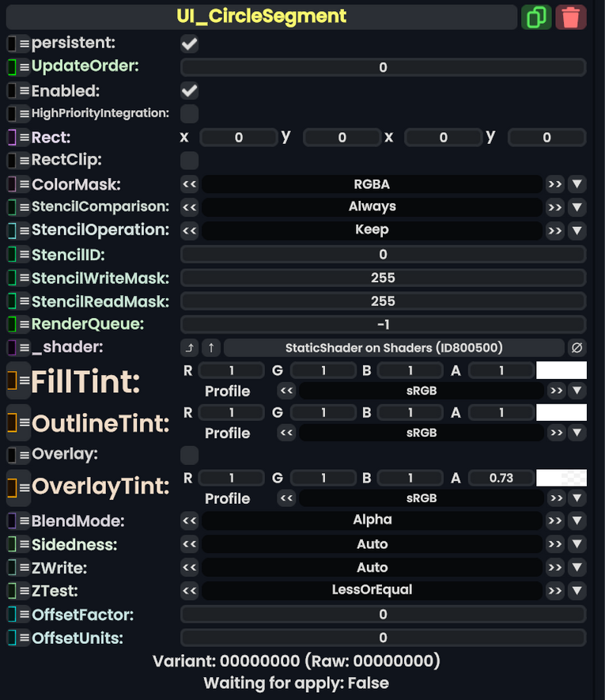Click the up arrow icon beside the _shader field
The height and width of the screenshot is (700, 605).
point(210,348)
